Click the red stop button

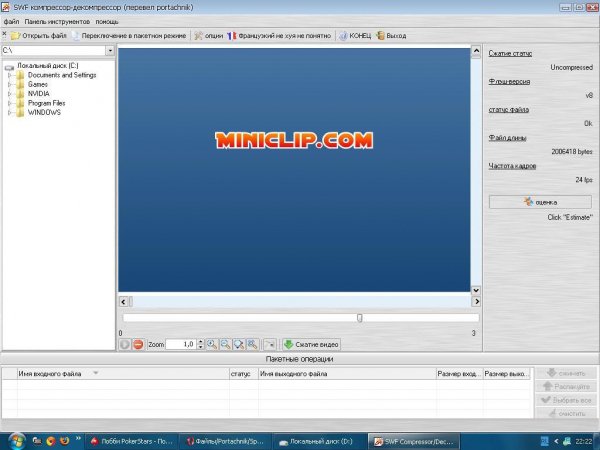(x=138, y=344)
